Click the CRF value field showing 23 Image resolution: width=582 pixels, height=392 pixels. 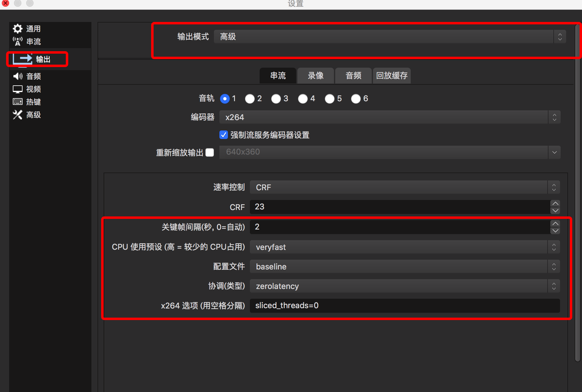[x=400, y=207]
